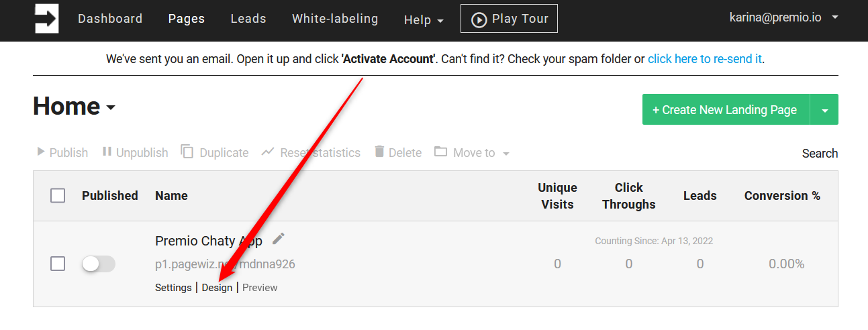Open the arrow beside Create New Landing Page
Image resolution: width=868 pixels, height=330 pixels.
point(824,109)
